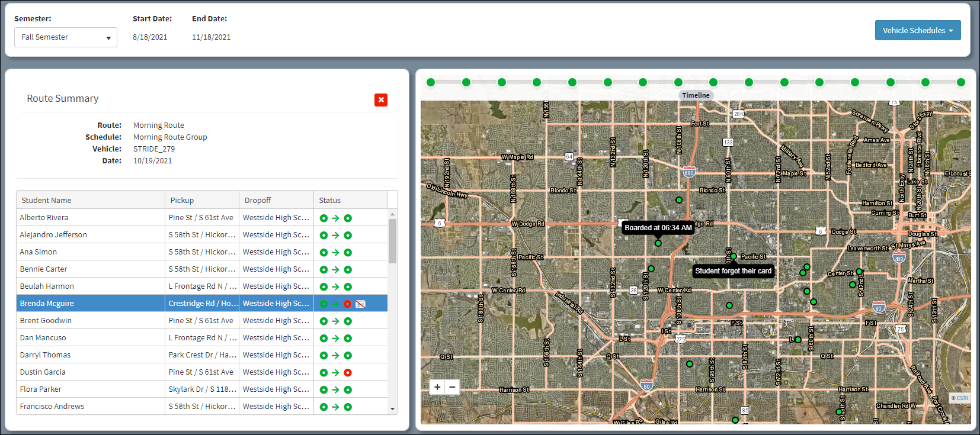Click the Student forgot their card tooltip
The height and width of the screenshot is (435, 980).
(x=734, y=271)
